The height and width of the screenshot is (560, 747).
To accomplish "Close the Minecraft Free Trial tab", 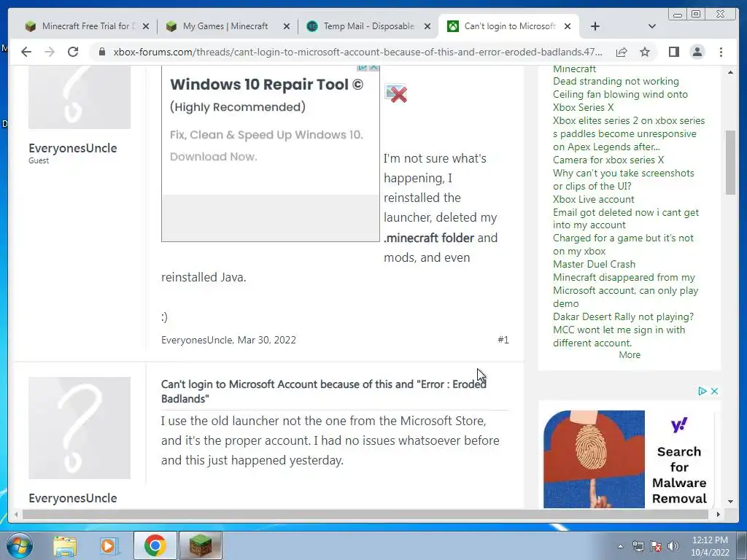I will point(146,26).
